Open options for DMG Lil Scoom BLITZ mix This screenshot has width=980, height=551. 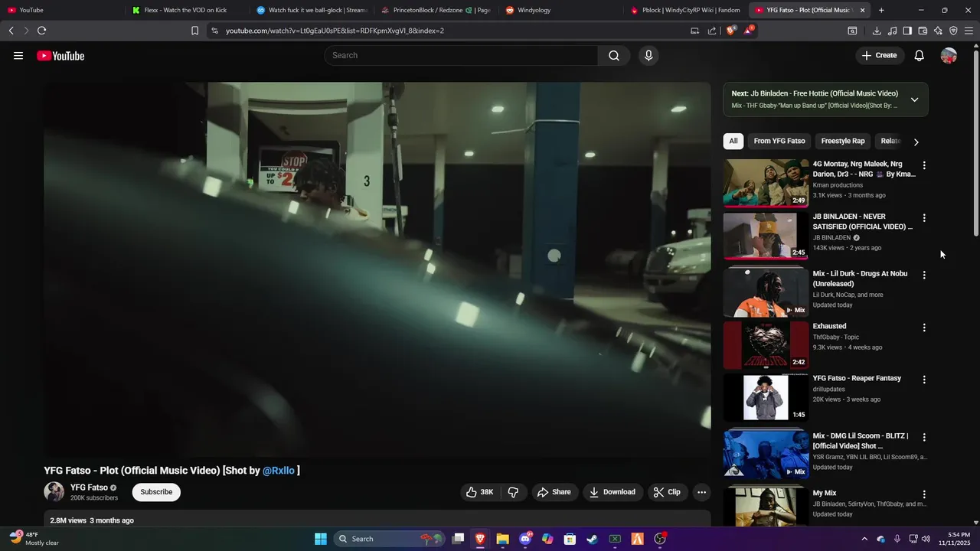924,437
